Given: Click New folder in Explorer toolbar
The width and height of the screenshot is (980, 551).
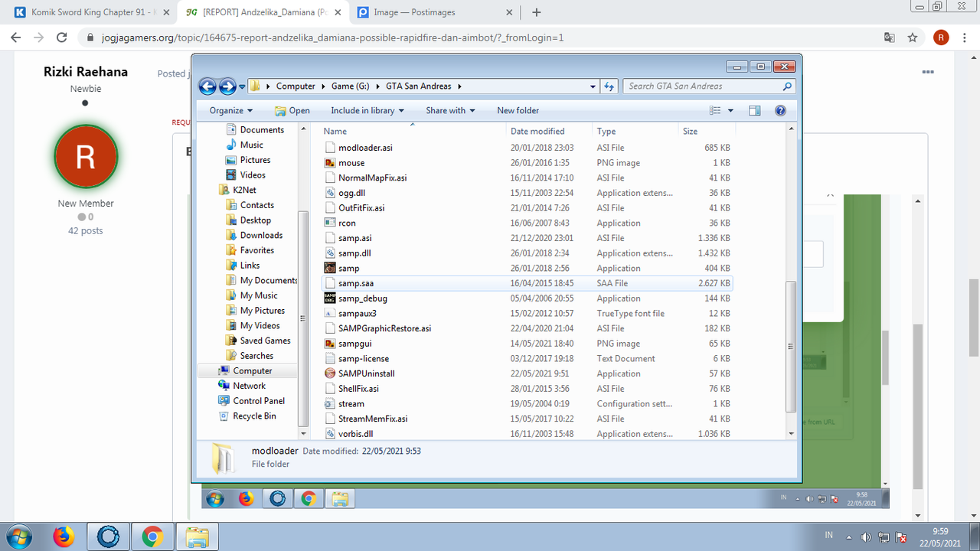Looking at the screenshot, I should point(518,110).
